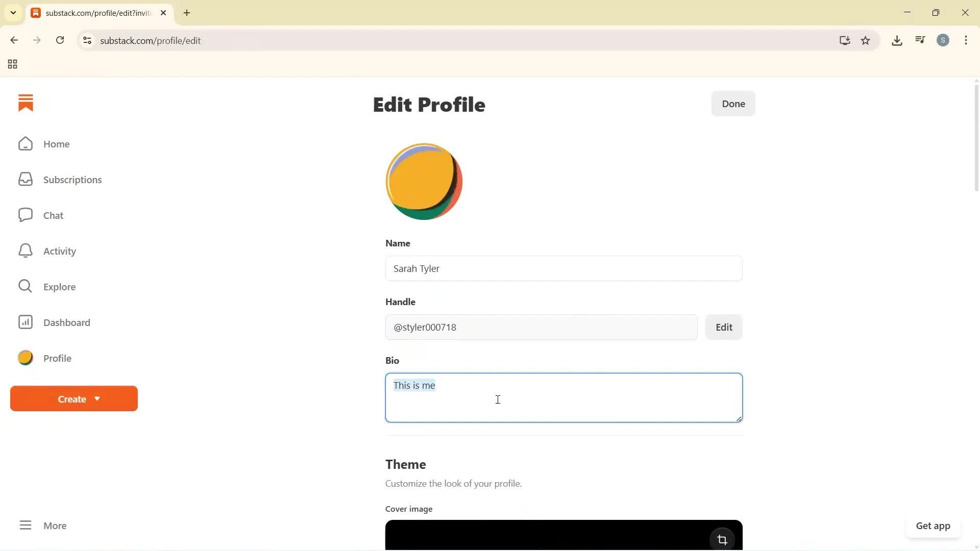
Task: Open Explore with the search icon
Action: (26, 286)
